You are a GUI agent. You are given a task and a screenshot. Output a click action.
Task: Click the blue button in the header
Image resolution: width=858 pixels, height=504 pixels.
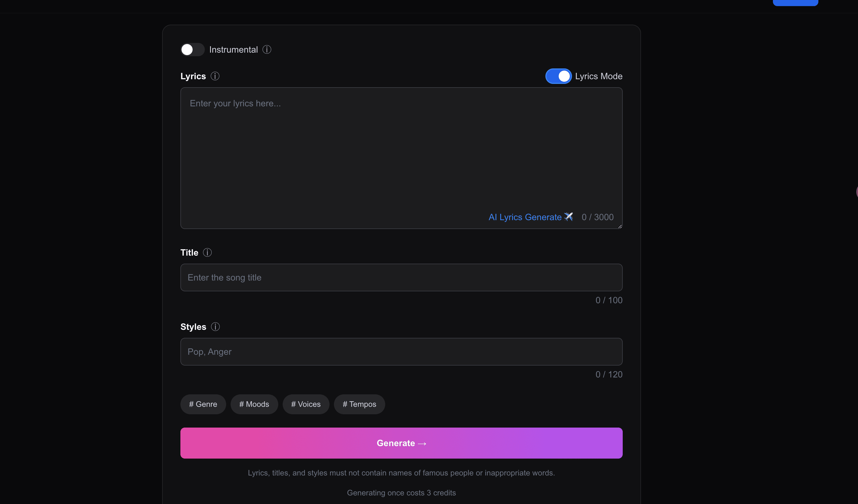click(x=795, y=3)
